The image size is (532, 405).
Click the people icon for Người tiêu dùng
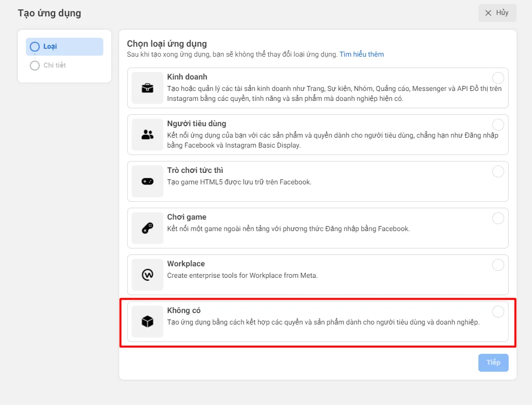[147, 135]
